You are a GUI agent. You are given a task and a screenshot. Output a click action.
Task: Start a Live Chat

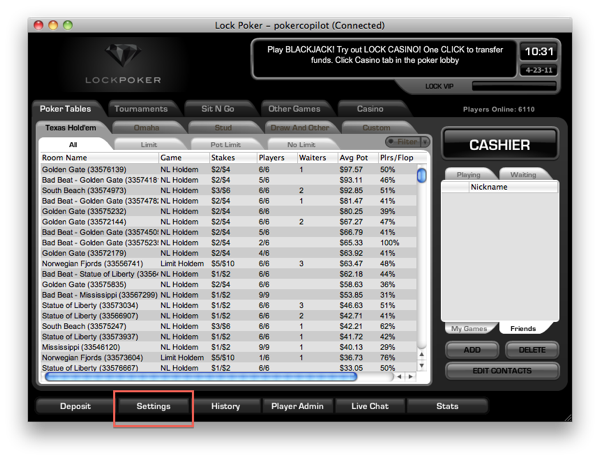click(370, 406)
